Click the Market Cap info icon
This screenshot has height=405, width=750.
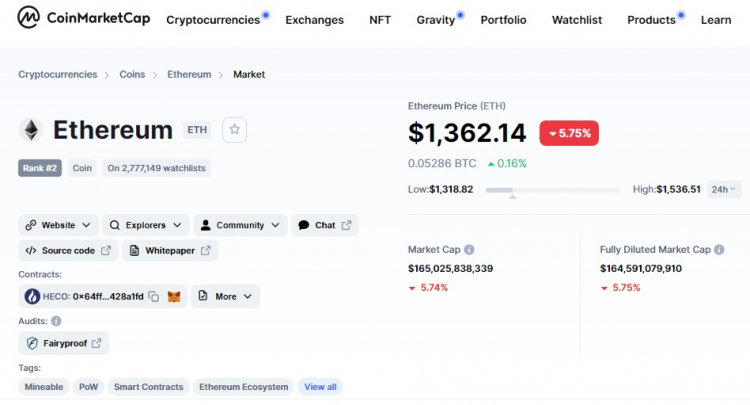[x=469, y=250]
